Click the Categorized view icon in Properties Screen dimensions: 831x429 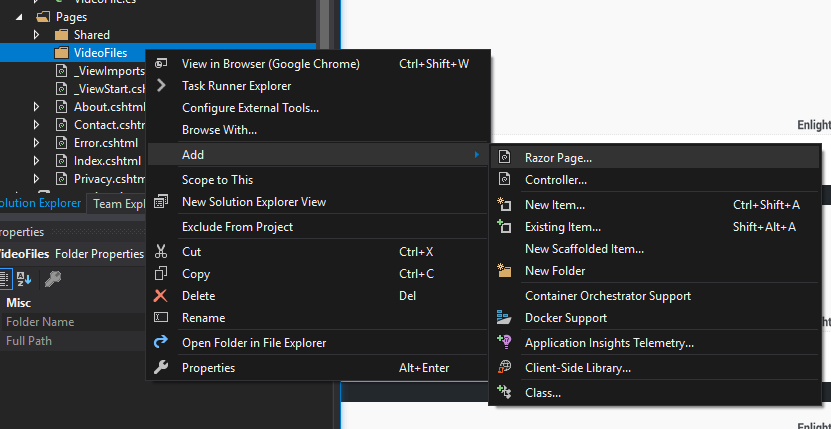[x=5, y=278]
